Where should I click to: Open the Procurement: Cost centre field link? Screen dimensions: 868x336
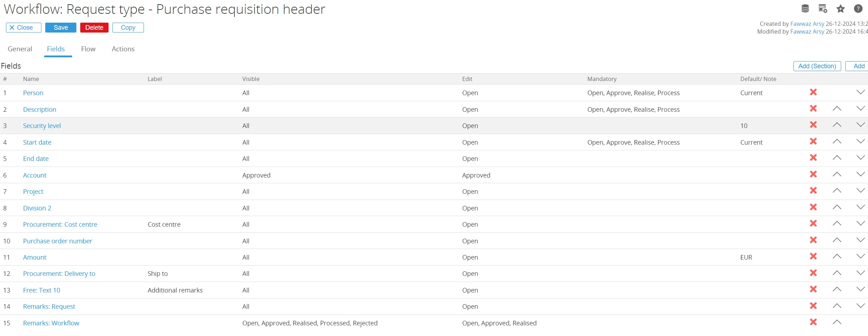coord(60,225)
